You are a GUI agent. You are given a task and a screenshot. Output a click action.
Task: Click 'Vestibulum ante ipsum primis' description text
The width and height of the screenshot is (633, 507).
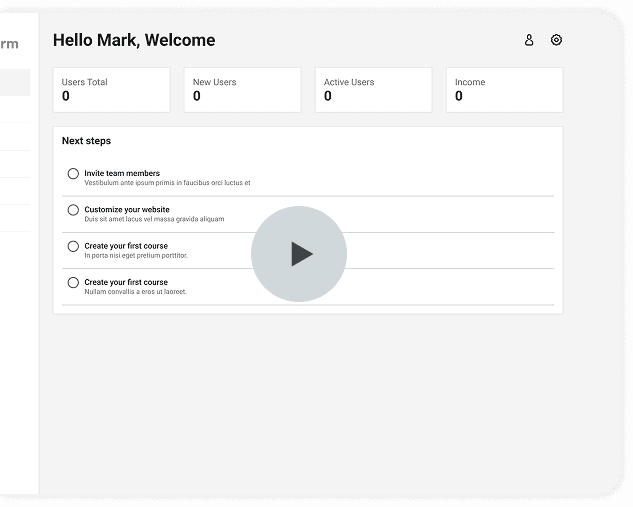[x=167, y=183]
